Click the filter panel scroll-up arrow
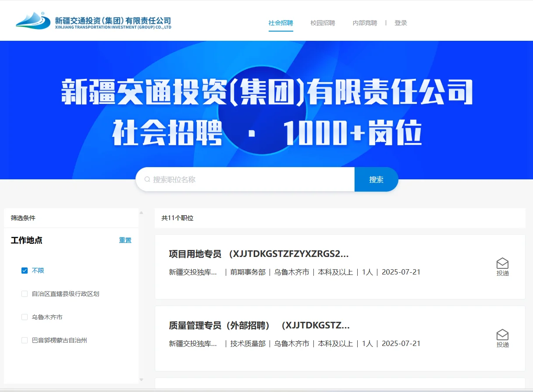The width and height of the screenshot is (533, 392). (x=141, y=213)
